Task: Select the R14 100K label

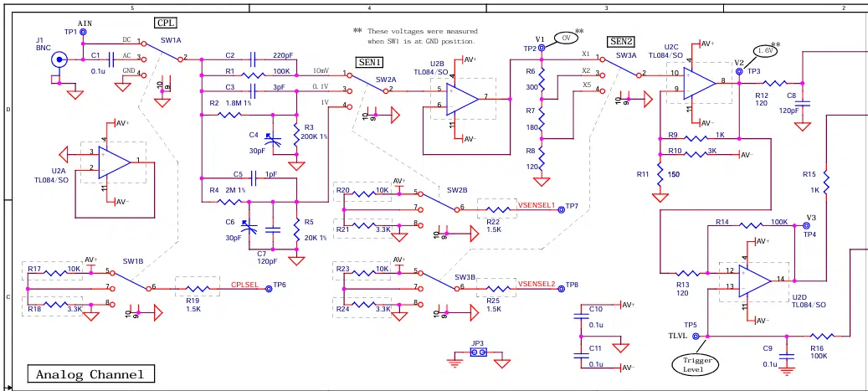Action: (751, 222)
